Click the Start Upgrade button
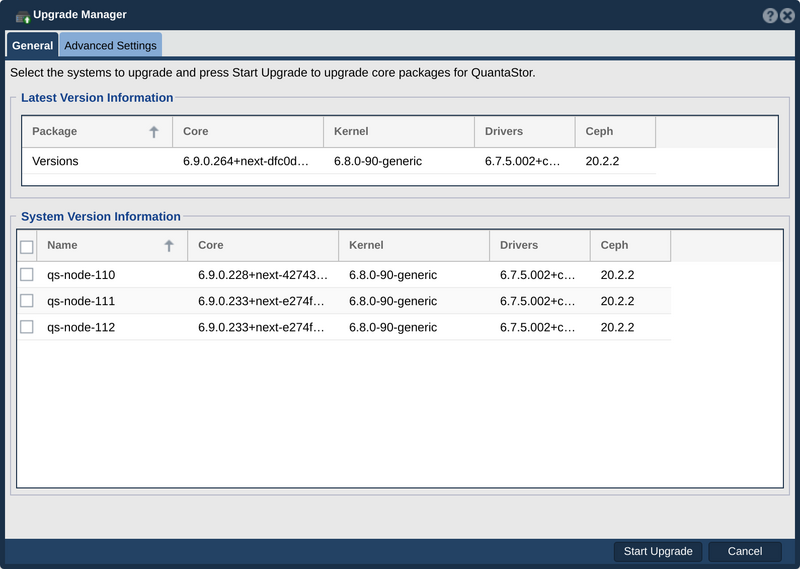The image size is (800, 569). [658, 551]
